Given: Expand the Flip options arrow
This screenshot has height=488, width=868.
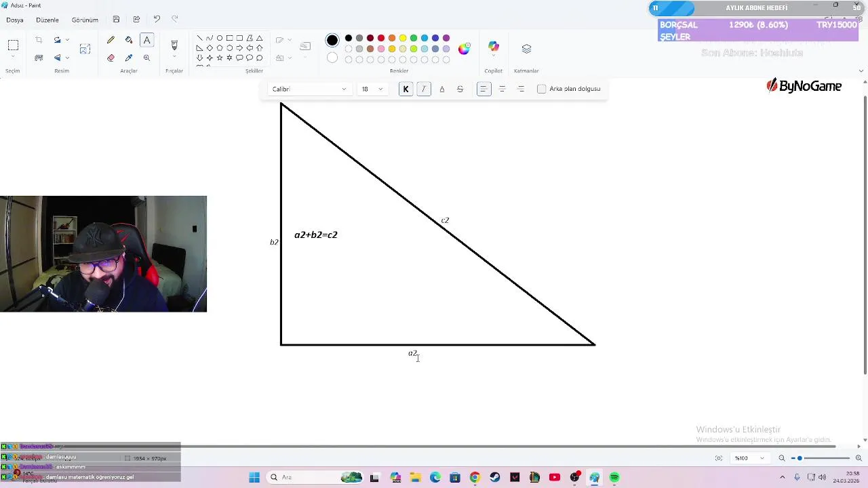Looking at the screenshot, I should 67,58.
